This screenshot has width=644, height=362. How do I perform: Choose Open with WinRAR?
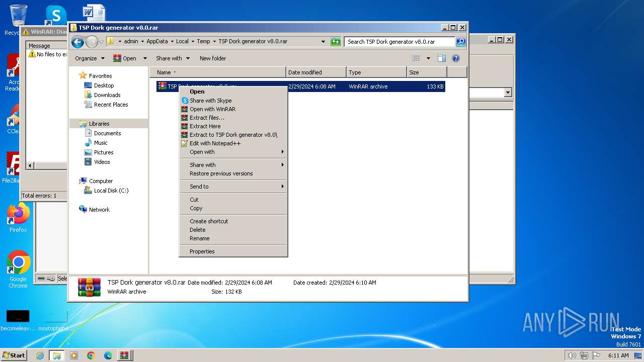click(x=233, y=109)
